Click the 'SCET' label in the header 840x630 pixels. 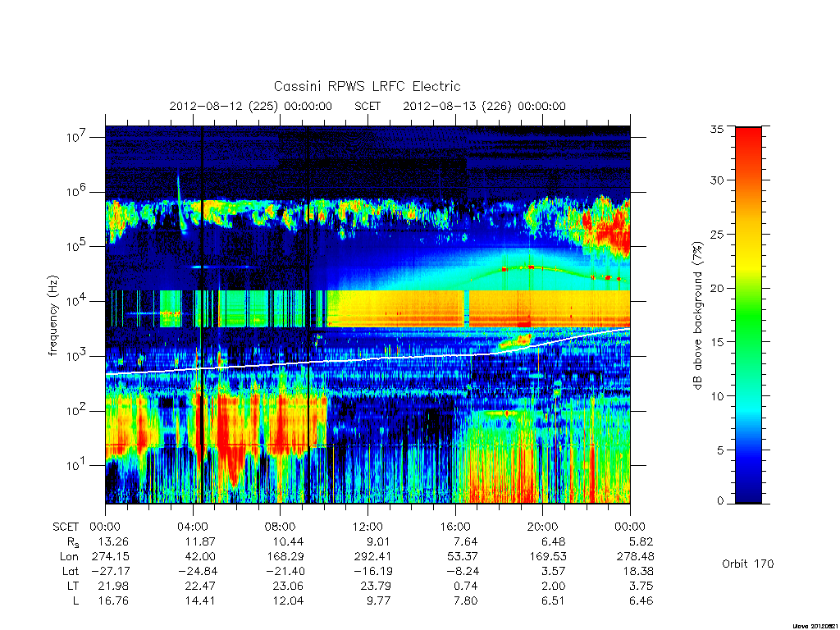coord(367,106)
